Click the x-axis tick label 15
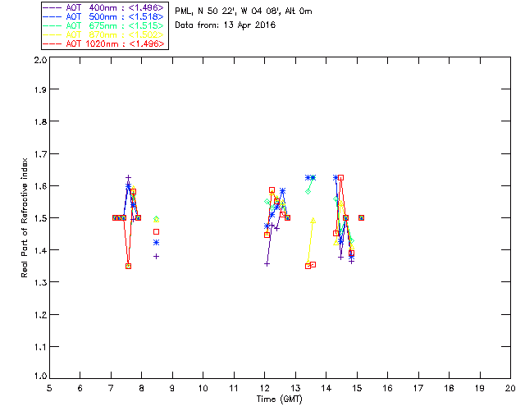The height and width of the screenshot is (420, 525). point(357,388)
